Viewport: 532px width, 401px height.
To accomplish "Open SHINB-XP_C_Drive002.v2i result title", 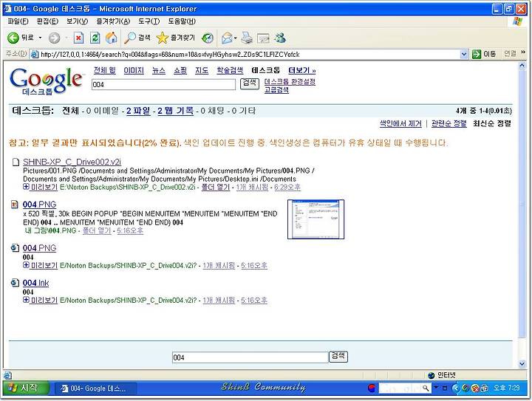I will click(x=72, y=162).
